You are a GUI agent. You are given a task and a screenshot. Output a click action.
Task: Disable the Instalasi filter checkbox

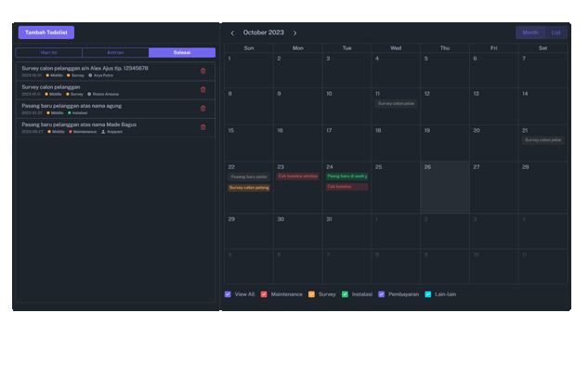(x=346, y=294)
